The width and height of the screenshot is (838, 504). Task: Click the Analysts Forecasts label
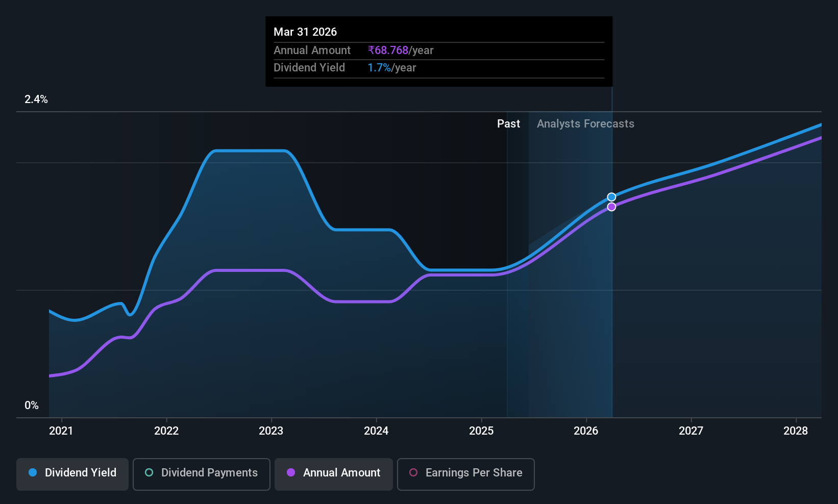click(x=585, y=123)
